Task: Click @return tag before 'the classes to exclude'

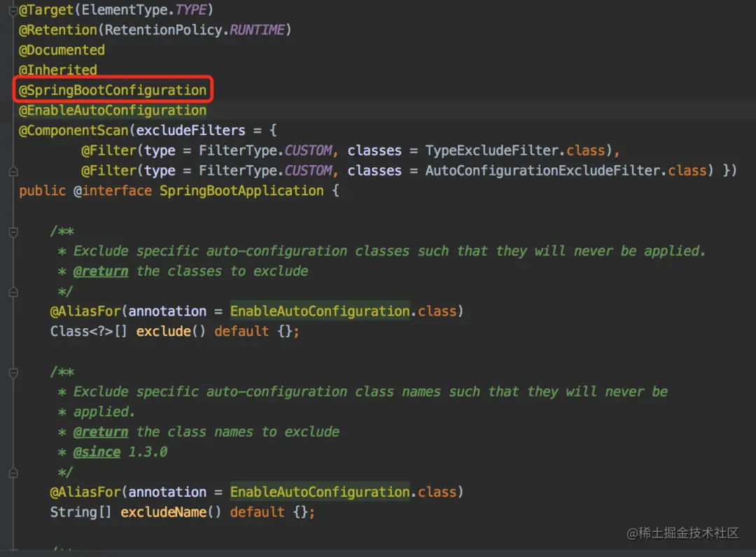Action: pyautogui.click(x=101, y=272)
